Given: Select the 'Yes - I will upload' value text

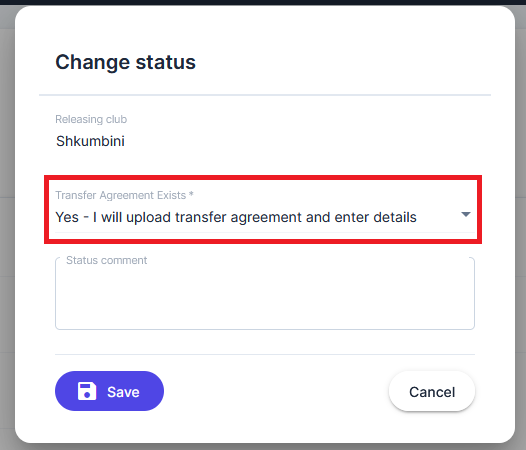Looking at the screenshot, I should (236, 217).
